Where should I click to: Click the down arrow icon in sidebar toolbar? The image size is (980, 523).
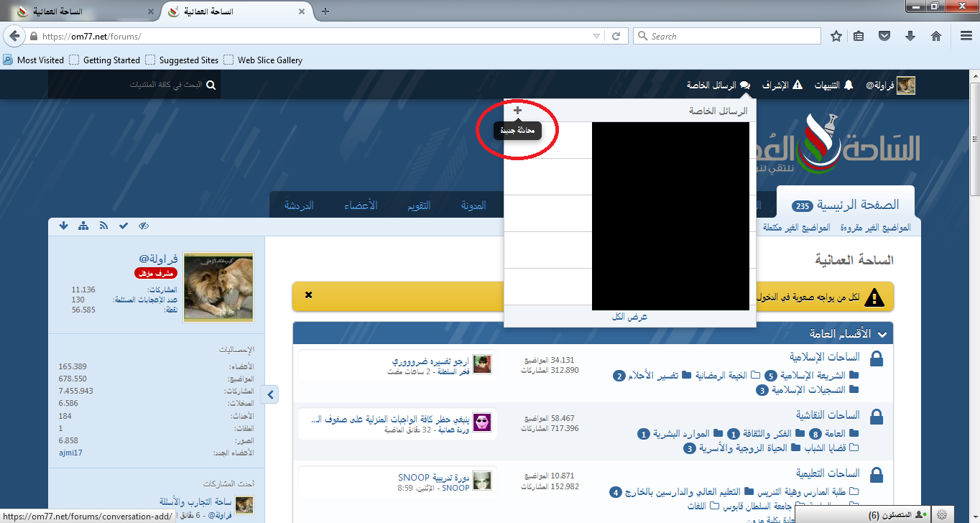(x=63, y=226)
